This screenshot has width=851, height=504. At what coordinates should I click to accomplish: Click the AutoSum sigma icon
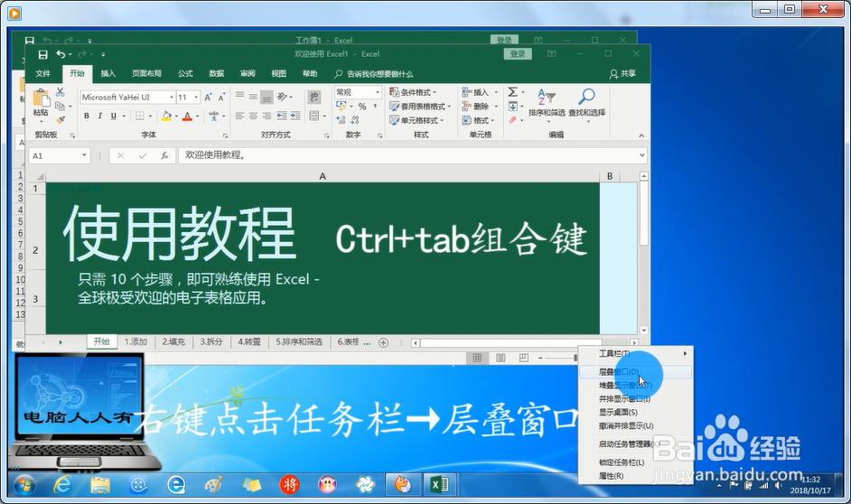(x=513, y=92)
